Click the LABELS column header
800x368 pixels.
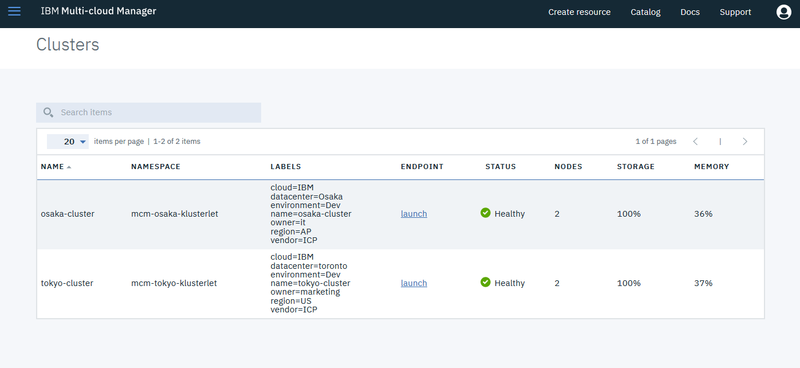[x=286, y=166]
